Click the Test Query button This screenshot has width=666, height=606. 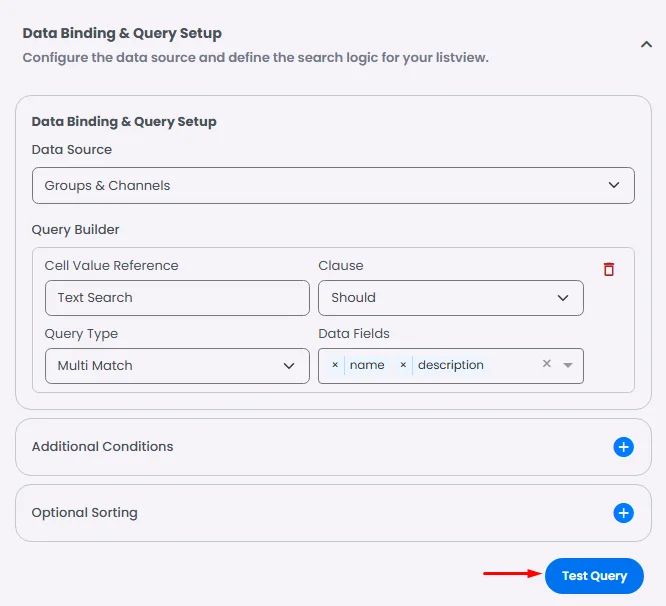pos(594,576)
